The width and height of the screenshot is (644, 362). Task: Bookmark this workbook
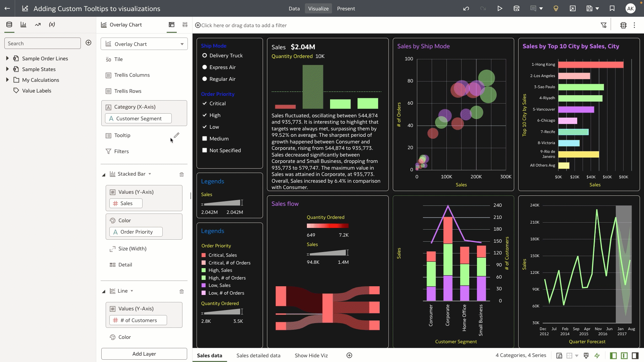click(x=612, y=8)
